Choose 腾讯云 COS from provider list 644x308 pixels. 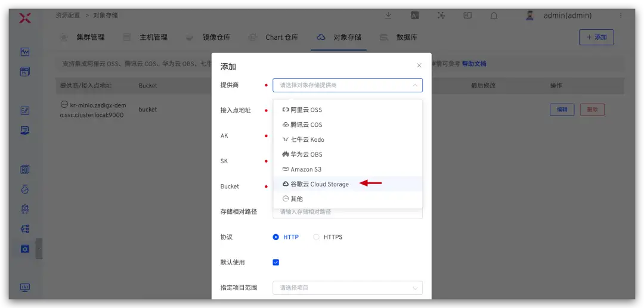(348, 125)
